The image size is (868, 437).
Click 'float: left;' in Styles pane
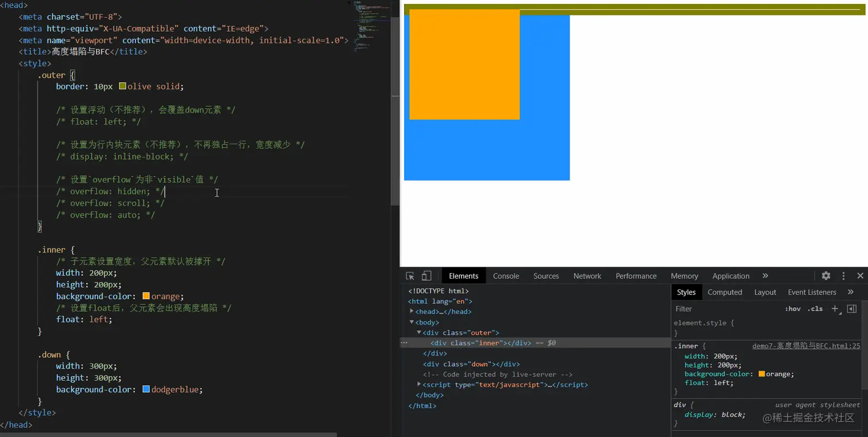pyautogui.click(x=709, y=382)
